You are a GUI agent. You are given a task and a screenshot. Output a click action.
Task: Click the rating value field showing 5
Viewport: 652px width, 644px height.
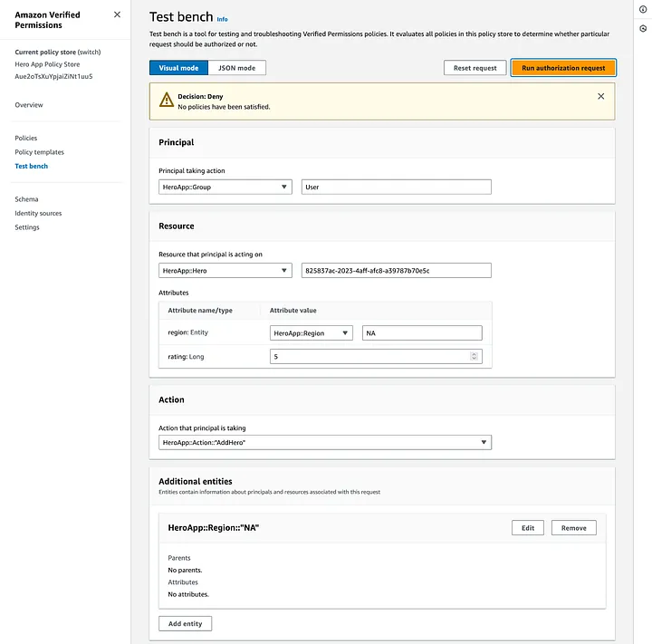pyautogui.click(x=376, y=357)
